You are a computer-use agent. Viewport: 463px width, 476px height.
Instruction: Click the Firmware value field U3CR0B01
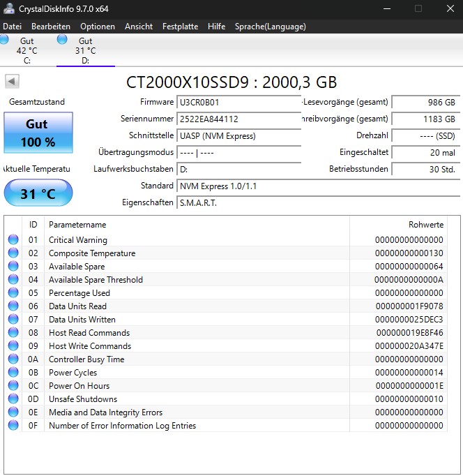pos(238,103)
